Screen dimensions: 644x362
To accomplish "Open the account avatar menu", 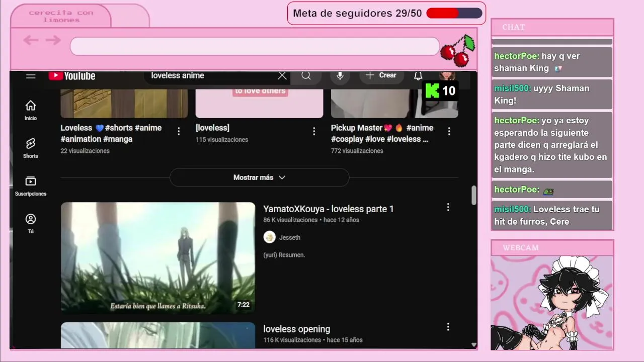I will pos(448,75).
